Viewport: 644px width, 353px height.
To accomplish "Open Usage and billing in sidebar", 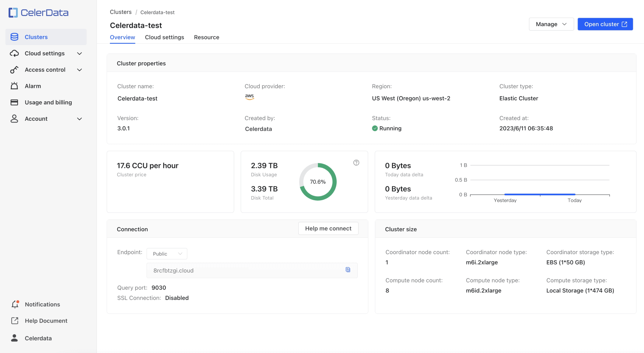I will coord(46,102).
